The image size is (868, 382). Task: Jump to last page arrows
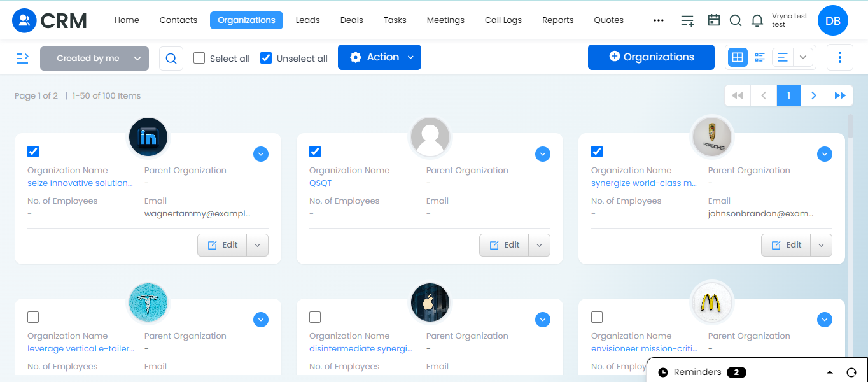[840, 95]
